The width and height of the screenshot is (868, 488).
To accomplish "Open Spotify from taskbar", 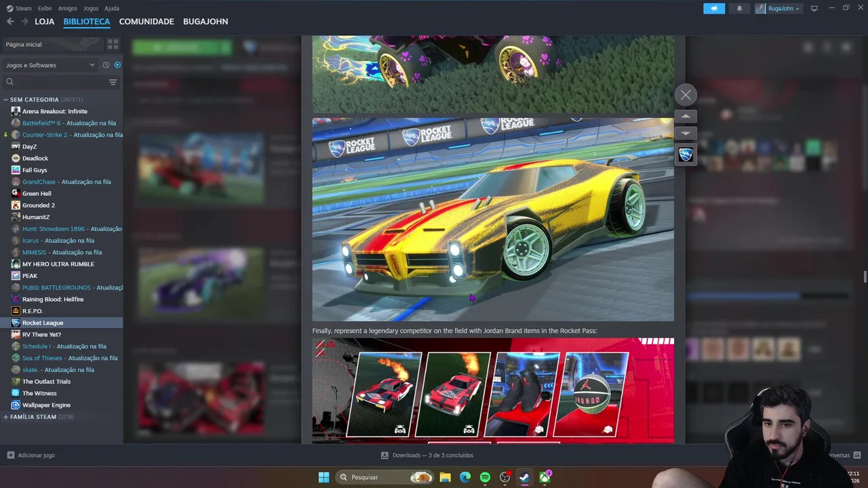I will pos(485,477).
